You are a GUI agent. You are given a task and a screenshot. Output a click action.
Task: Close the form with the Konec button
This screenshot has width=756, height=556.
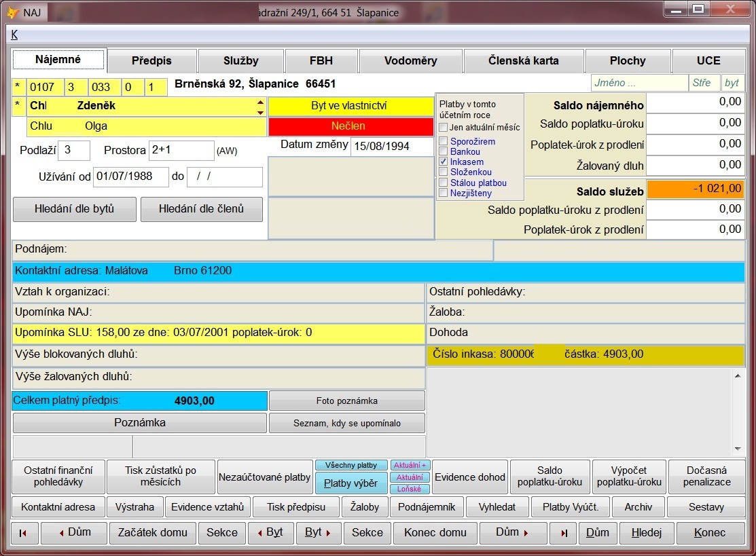(x=710, y=533)
